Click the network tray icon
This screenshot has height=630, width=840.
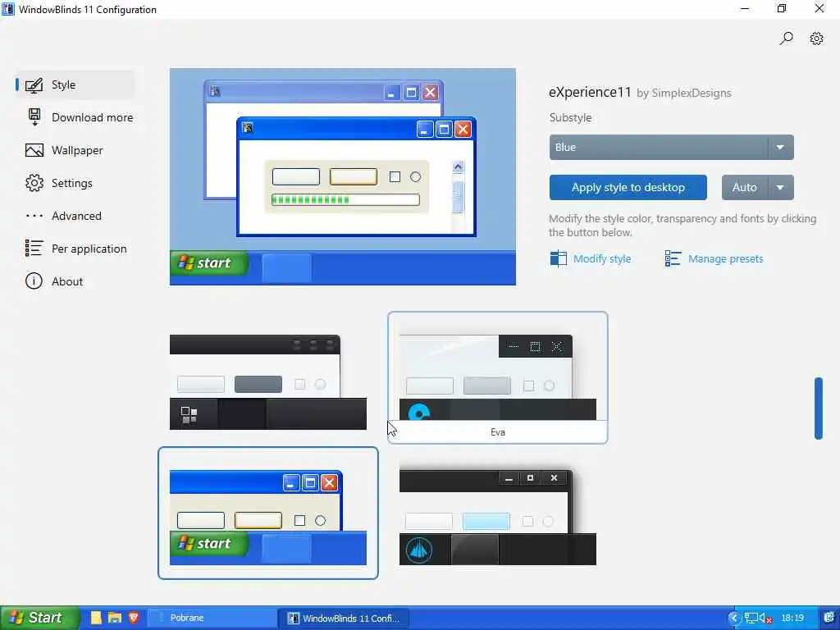point(751,619)
